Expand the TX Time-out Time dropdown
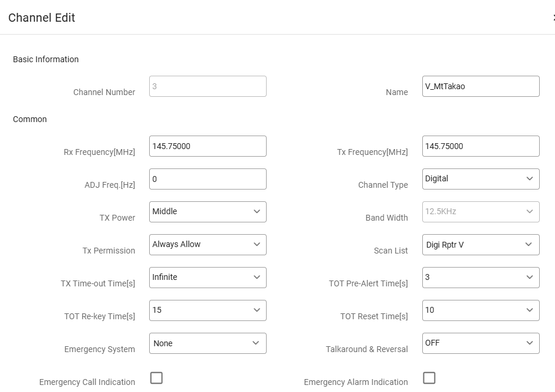 pyautogui.click(x=207, y=278)
